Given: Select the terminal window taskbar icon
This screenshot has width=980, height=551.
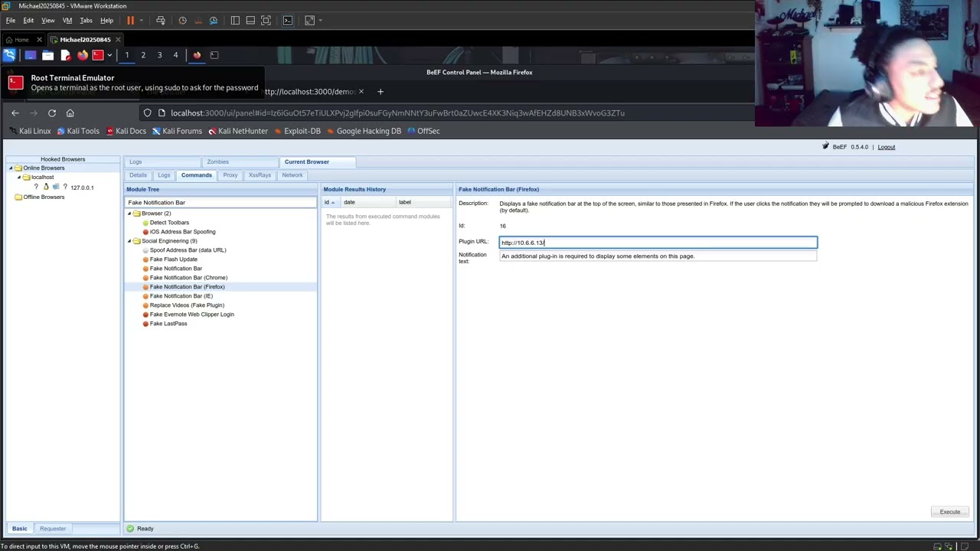Looking at the screenshot, I should pyautogui.click(x=214, y=55).
